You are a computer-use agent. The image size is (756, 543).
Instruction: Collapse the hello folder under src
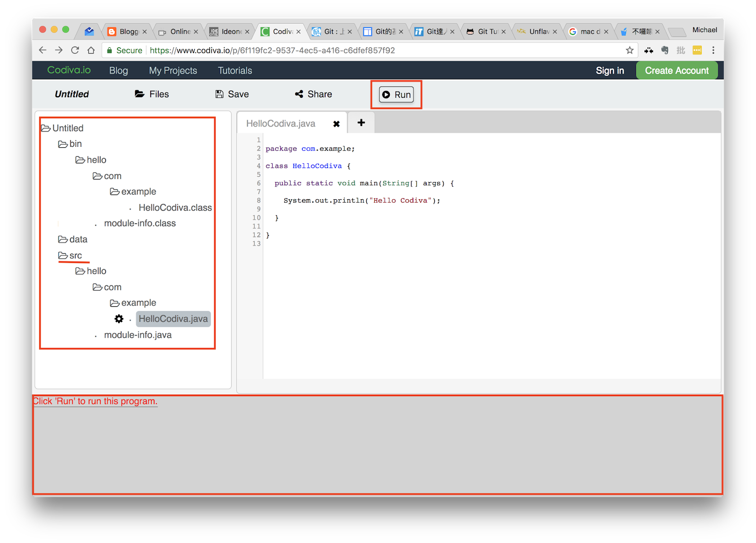pyautogui.click(x=91, y=271)
